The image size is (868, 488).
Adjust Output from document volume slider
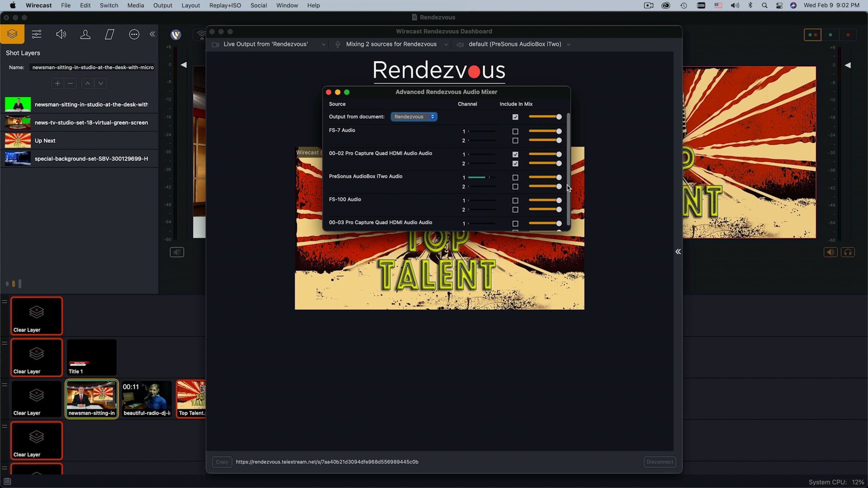click(x=545, y=117)
